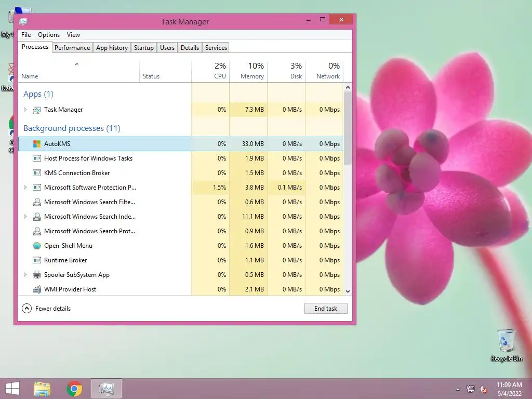Click the 0.1 MB/s disk value
The width and height of the screenshot is (532, 399).
point(286,187)
